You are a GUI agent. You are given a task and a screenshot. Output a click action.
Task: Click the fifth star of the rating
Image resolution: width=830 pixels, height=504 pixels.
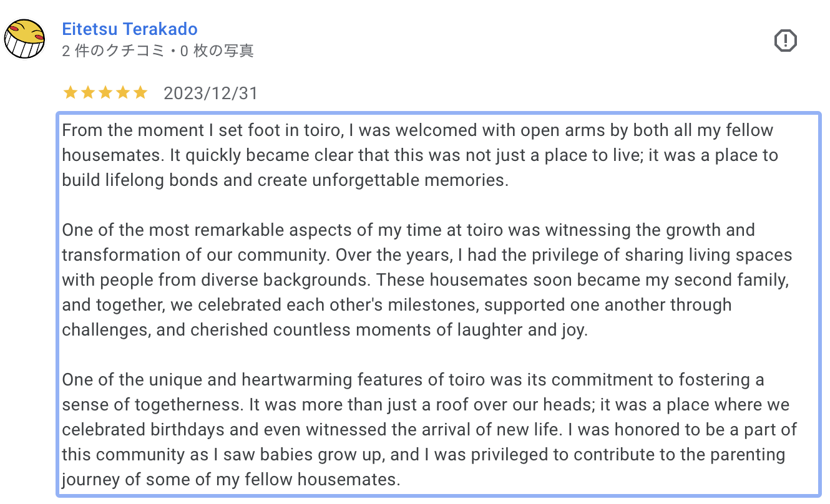pos(140,93)
